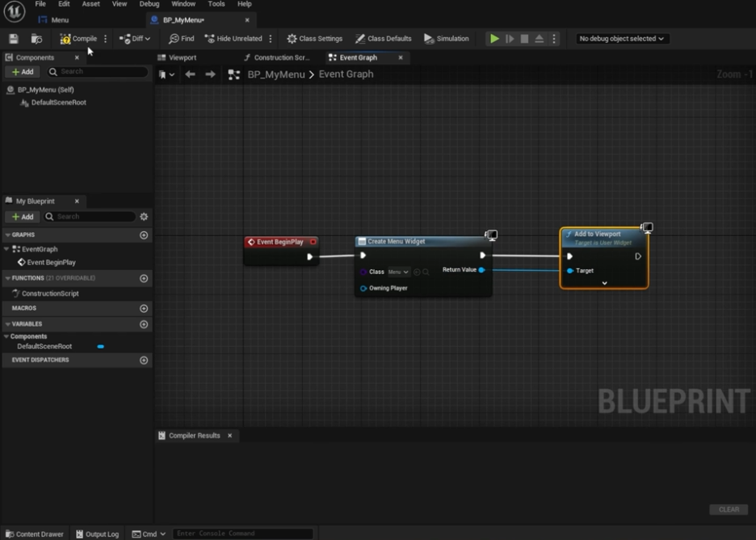Screen dimensions: 756x540
Task: Open the Window menu
Action: click(183, 4)
